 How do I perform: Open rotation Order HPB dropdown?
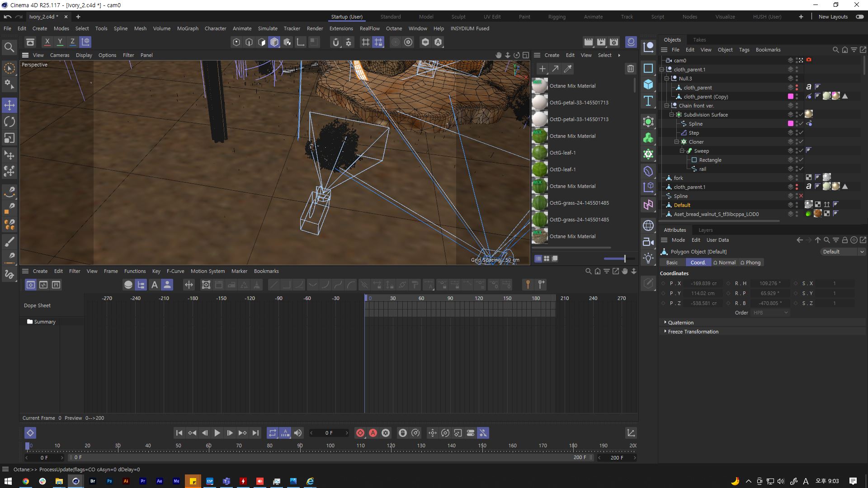[770, 313]
